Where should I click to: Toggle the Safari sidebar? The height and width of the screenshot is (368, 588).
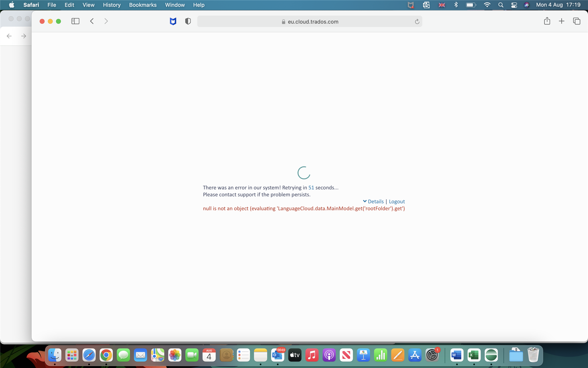(x=75, y=21)
